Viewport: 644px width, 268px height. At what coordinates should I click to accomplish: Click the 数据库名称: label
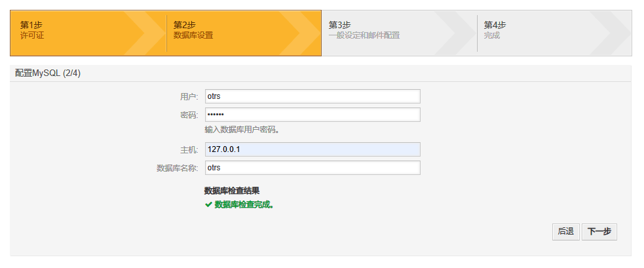coord(178,168)
